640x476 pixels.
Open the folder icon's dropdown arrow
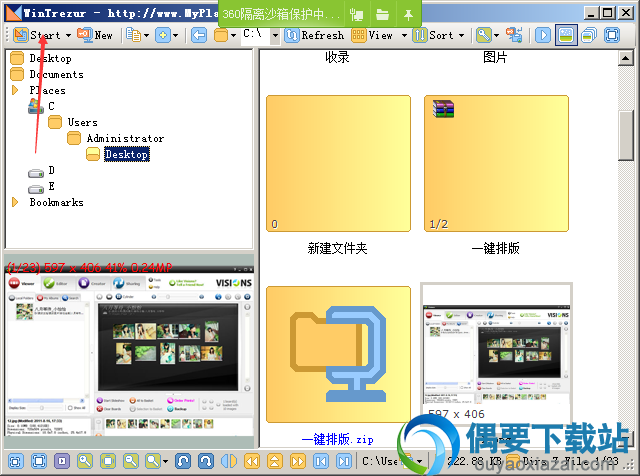[x=233, y=36]
